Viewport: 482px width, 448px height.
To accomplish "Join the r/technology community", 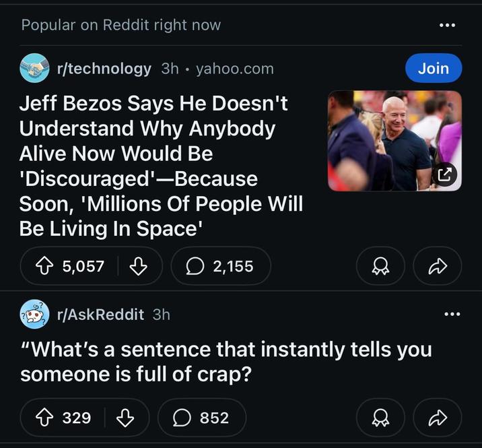I will click(x=433, y=68).
